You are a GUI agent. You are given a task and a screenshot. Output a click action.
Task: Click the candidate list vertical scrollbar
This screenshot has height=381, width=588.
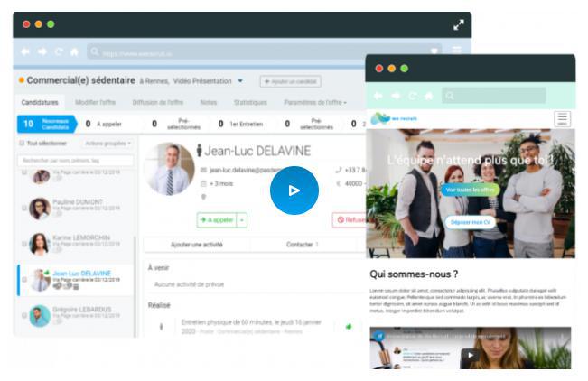click(135, 285)
